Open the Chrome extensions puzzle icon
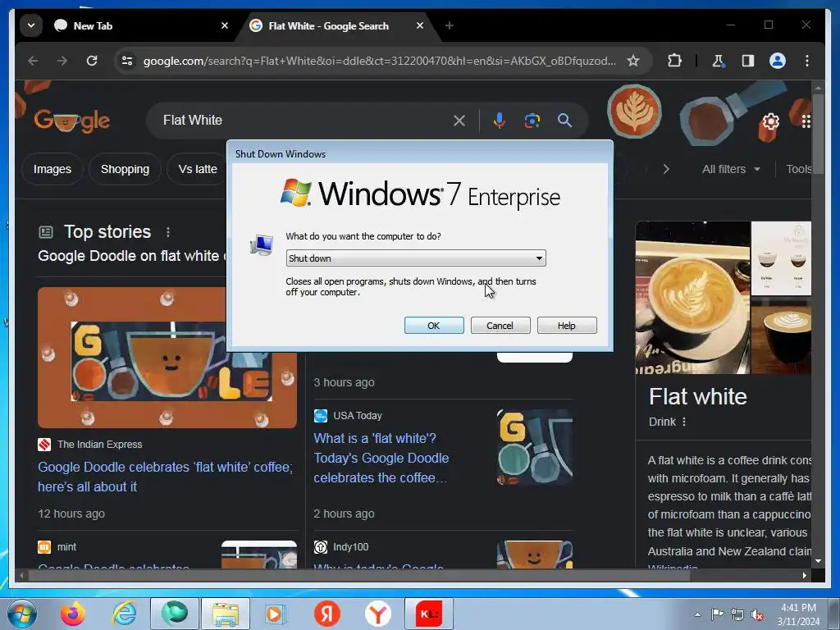Image resolution: width=840 pixels, height=630 pixels. [674, 61]
